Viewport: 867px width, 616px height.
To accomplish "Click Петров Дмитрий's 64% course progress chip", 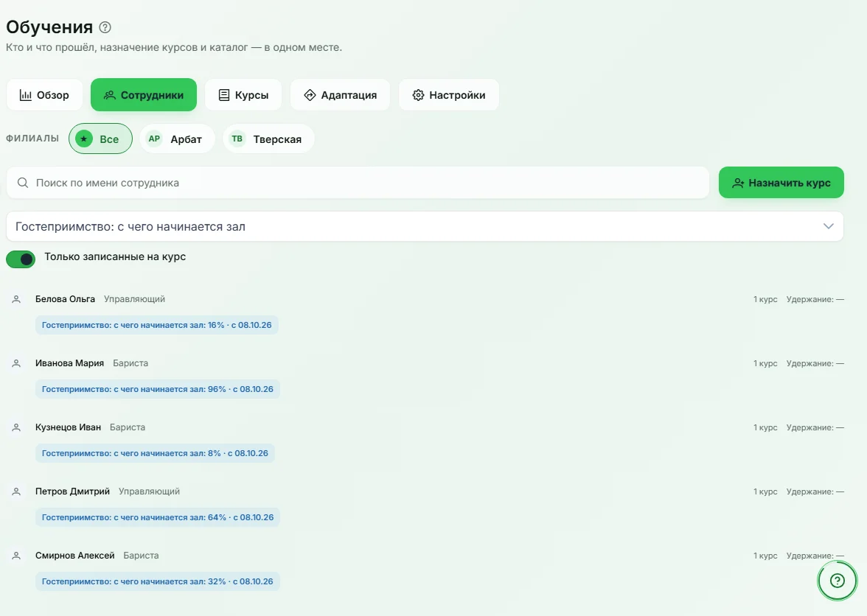I will [158, 517].
